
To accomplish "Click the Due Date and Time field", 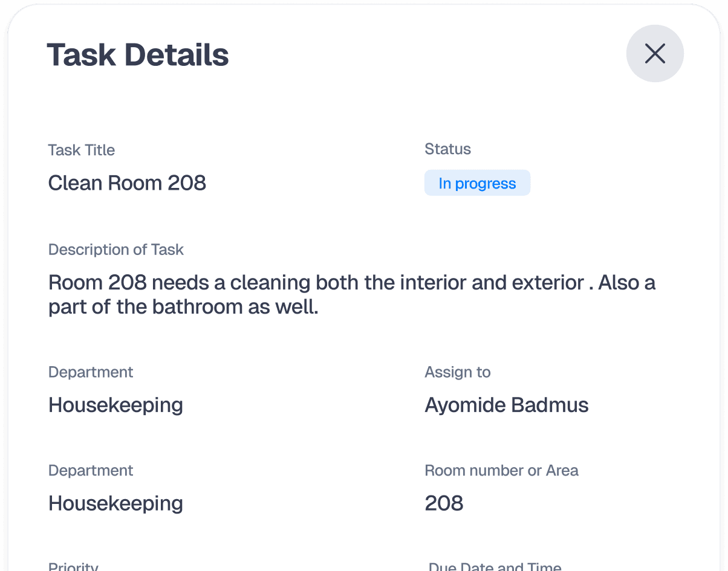I will (494, 566).
